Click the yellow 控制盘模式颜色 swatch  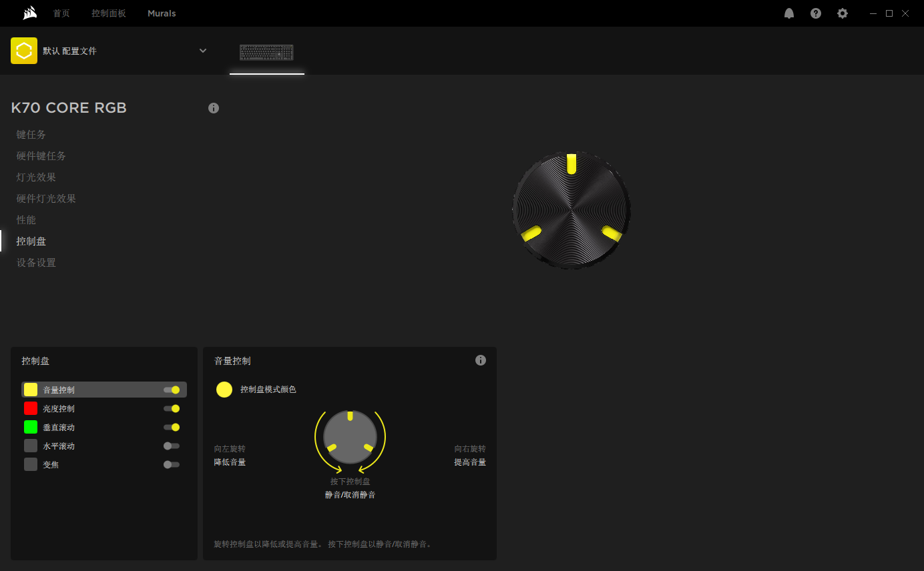(x=224, y=390)
